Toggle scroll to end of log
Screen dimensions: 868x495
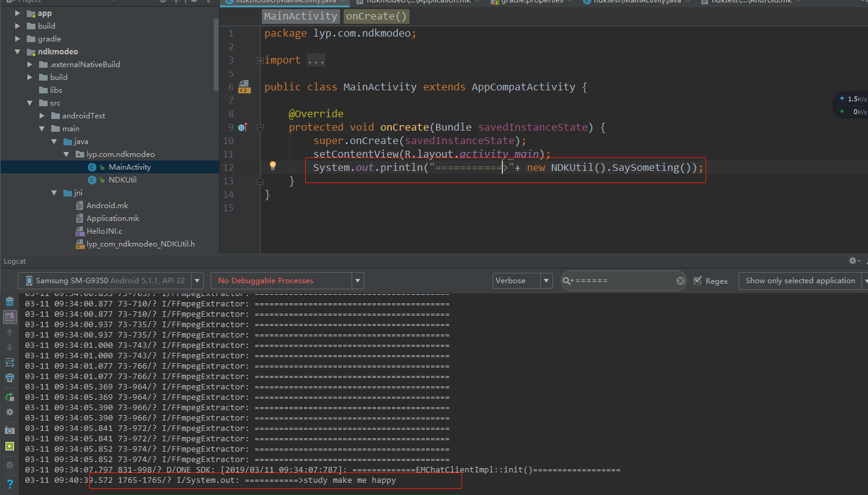click(10, 317)
